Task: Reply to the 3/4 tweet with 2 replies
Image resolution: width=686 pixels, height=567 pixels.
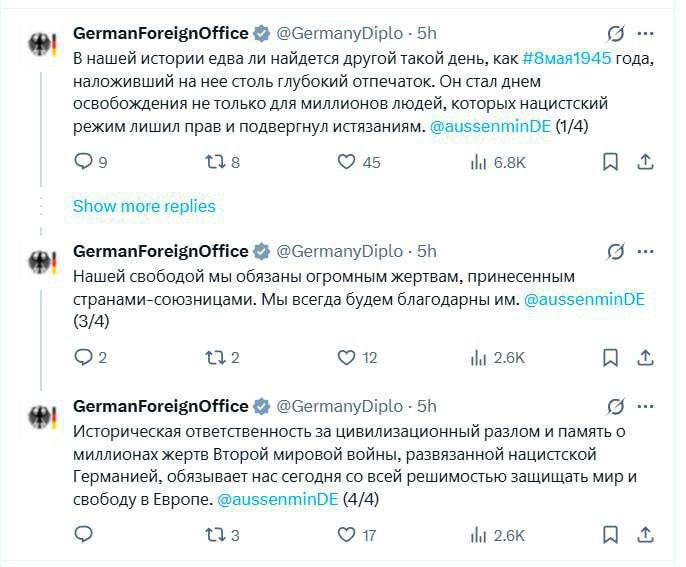Action: tap(83, 357)
